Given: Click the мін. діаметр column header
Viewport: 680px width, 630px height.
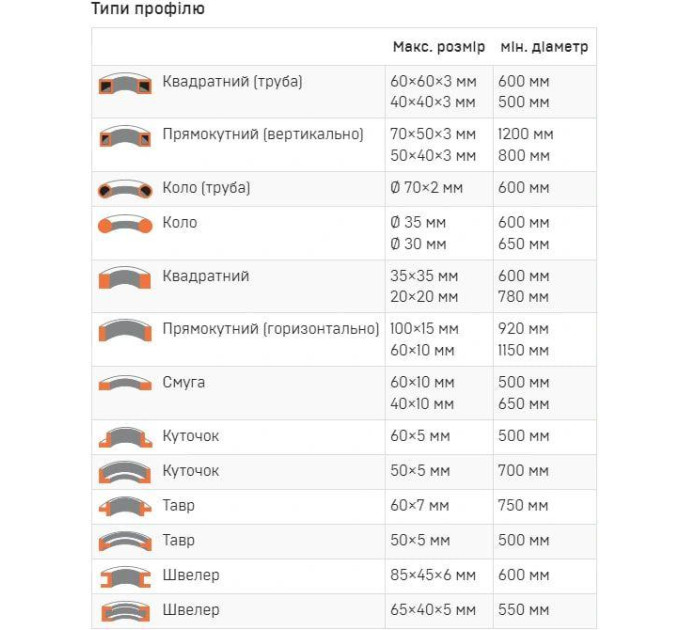Looking at the screenshot, I should [x=544, y=47].
